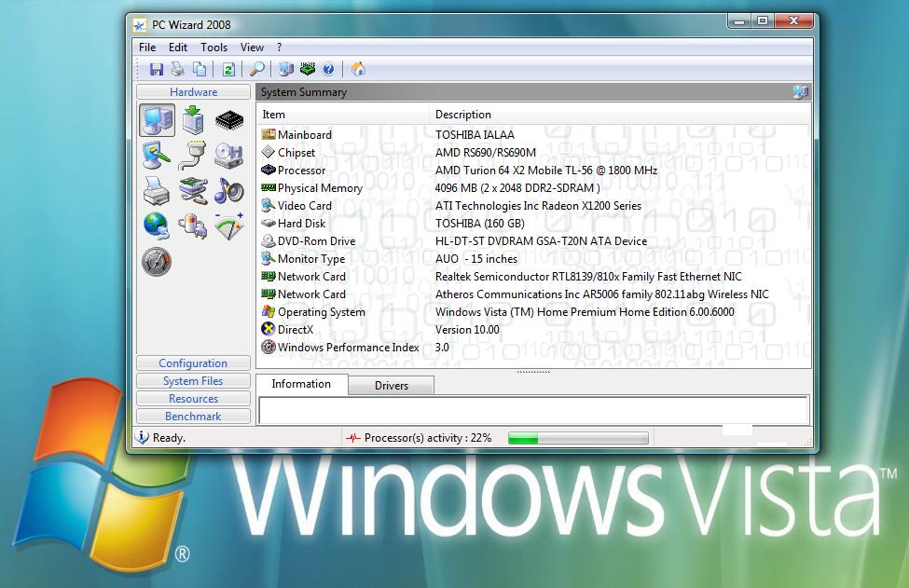This screenshot has height=588, width=909.
Task: Click the Hardware section header button
Action: [x=193, y=92]
